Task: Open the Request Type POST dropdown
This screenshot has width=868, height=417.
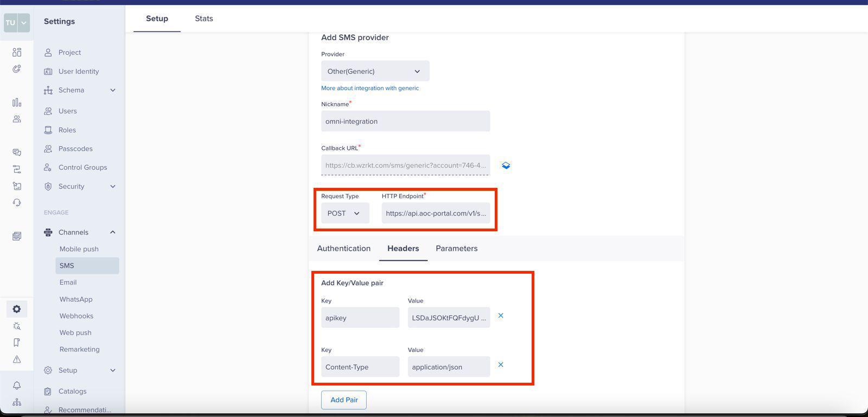Action: coord(344,213)
